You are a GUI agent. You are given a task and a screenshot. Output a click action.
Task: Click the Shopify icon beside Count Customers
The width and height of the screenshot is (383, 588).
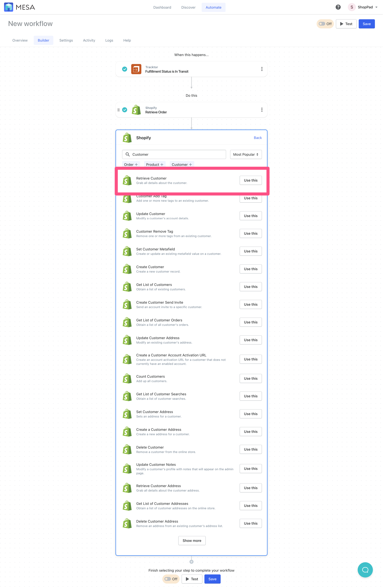[127, 378]
